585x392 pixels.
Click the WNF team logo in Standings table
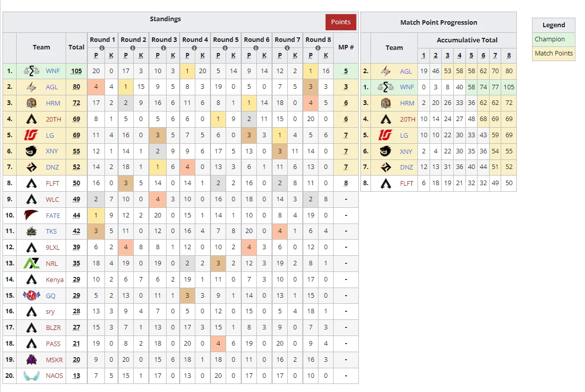click(32, 71)
